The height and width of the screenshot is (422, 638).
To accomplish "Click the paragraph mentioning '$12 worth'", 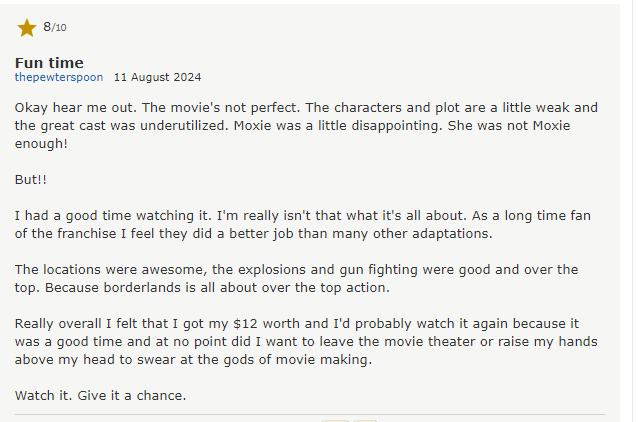I will tap(306, 341).
